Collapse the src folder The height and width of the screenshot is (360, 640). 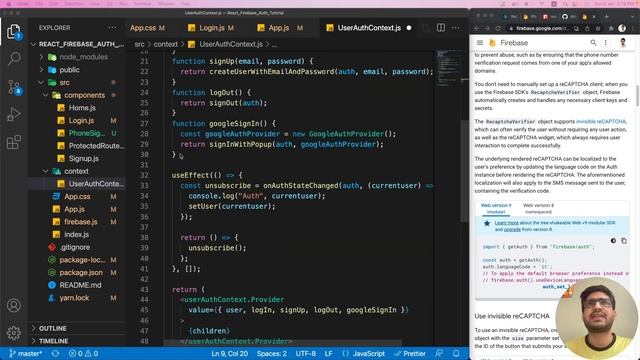[77, 82]
